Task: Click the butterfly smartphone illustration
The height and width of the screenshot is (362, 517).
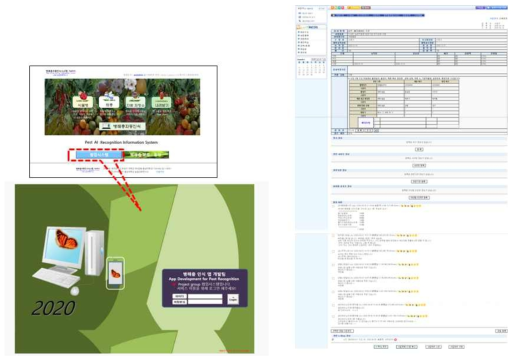Action: 115,273
